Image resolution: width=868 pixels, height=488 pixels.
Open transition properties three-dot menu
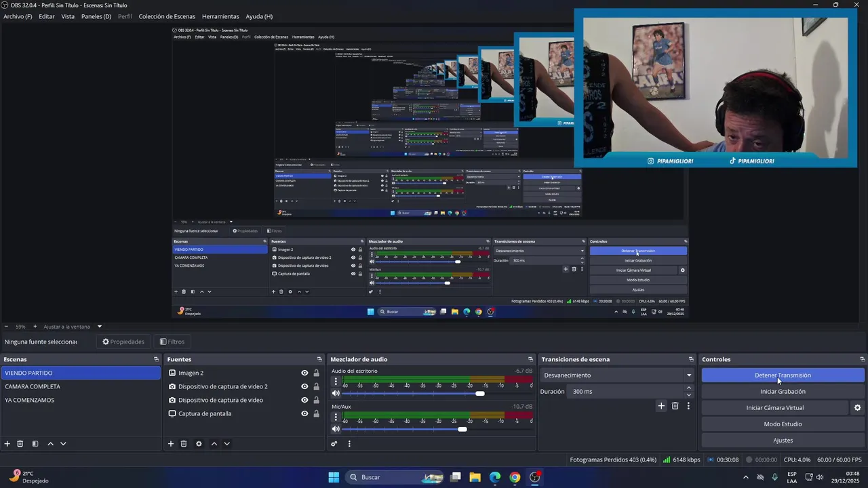[688, 406]
